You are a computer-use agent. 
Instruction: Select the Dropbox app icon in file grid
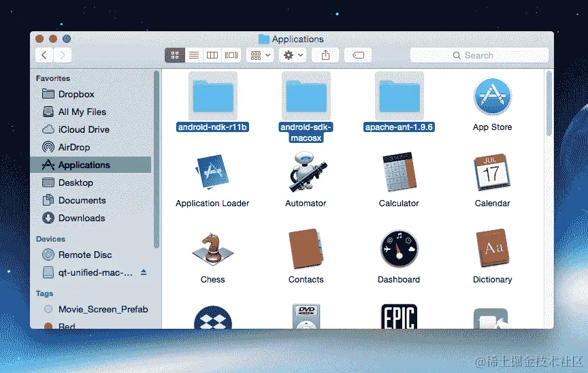tap(212, 319)
